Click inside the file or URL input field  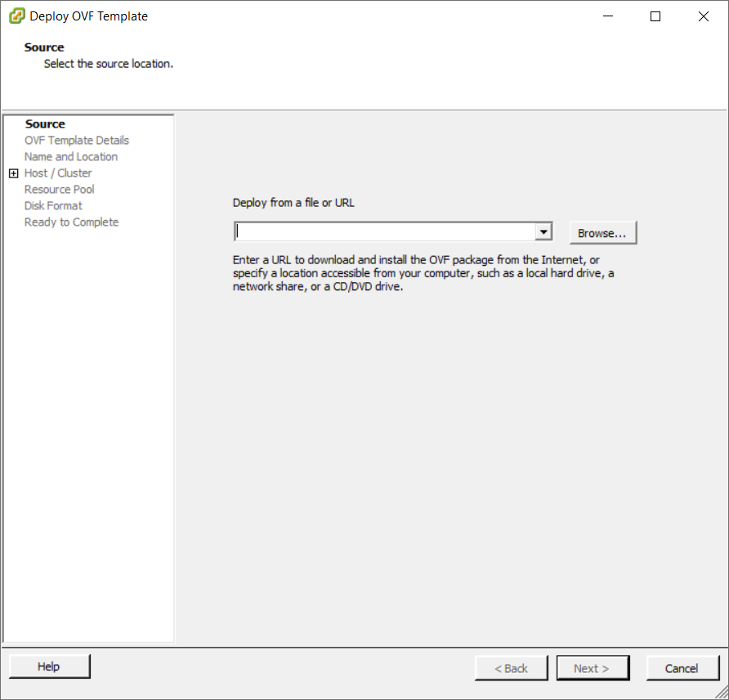384,231
